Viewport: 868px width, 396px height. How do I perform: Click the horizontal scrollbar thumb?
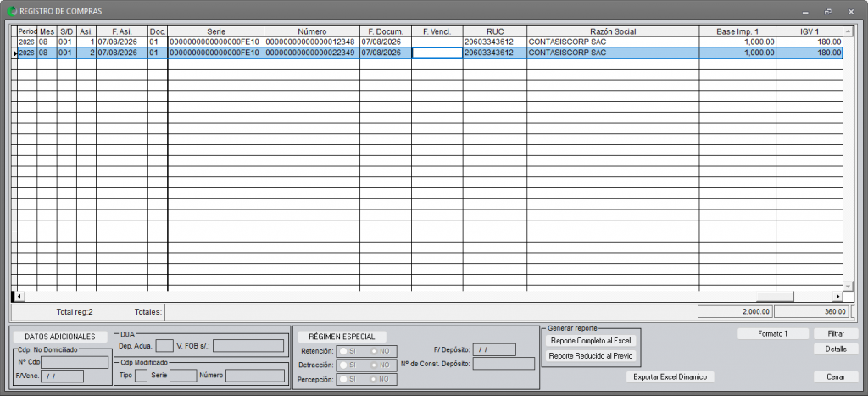click(x=775, y=296)
